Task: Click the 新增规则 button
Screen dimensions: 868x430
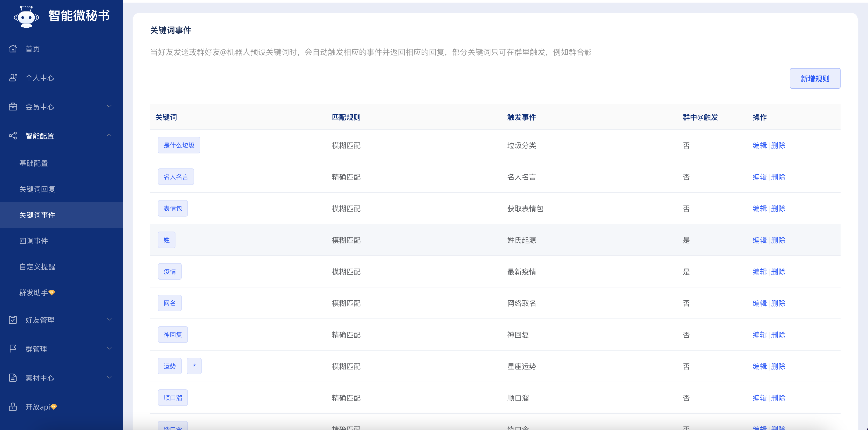Action: 815,78
